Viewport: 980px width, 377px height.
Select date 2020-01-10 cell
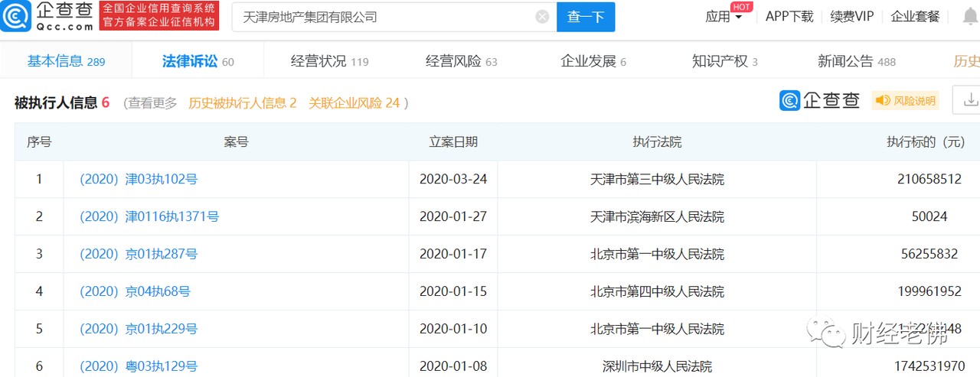[453, 329]
